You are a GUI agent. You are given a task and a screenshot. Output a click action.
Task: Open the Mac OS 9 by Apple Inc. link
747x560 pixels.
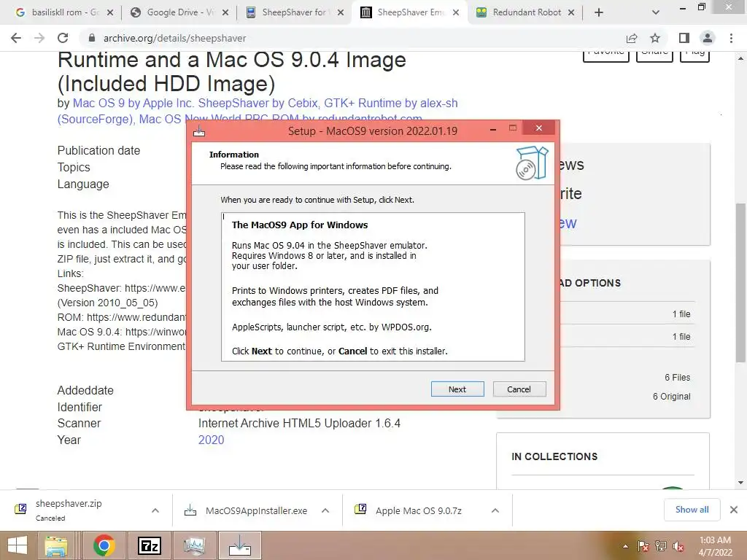click(133, 103)
